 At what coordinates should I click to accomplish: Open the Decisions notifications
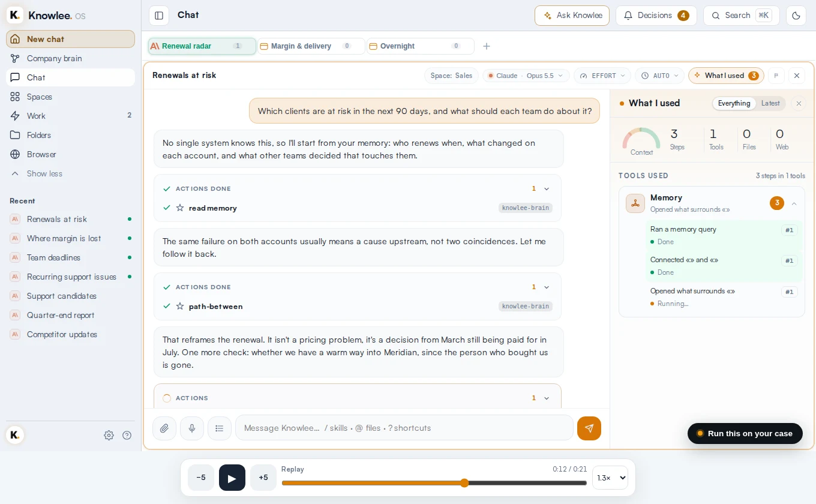pyautogui.click(x=656, y=16)
